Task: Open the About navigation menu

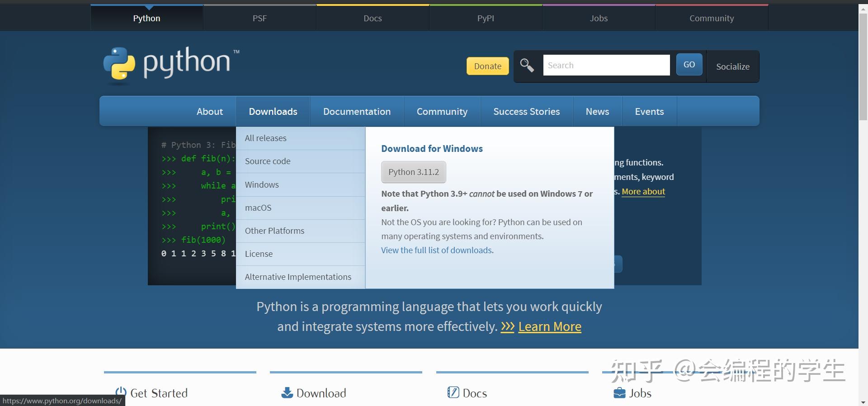Action: click(x=209, y=111)
